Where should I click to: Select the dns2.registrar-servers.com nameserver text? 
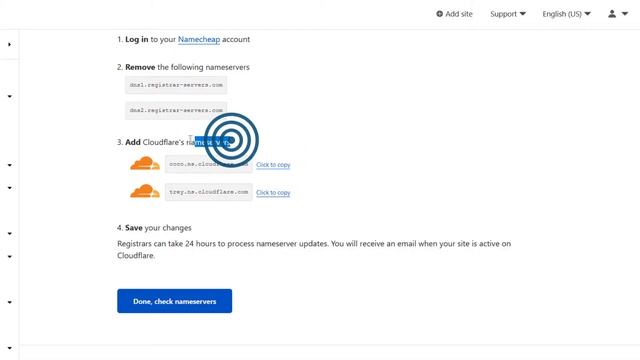pyautogui.click(x=176, y=110)
